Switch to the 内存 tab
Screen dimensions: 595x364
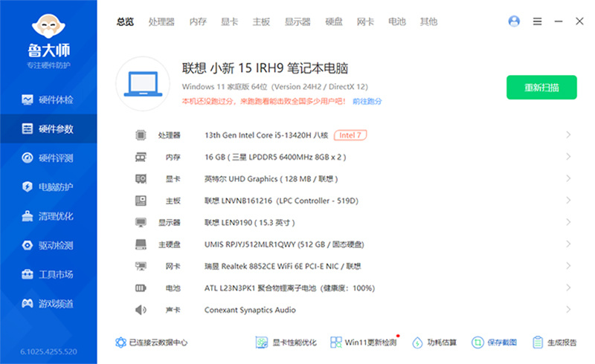198,22
